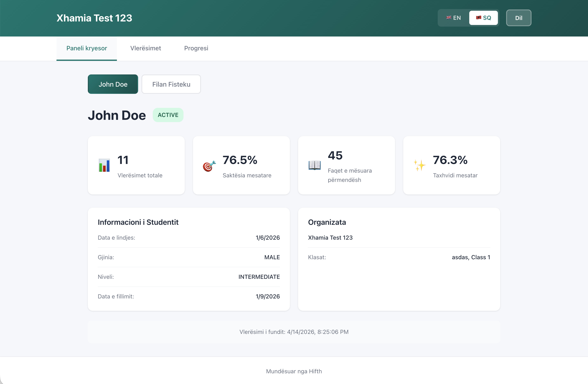
Task: Click the ACTIVE status badge
Action: (168, 115)
